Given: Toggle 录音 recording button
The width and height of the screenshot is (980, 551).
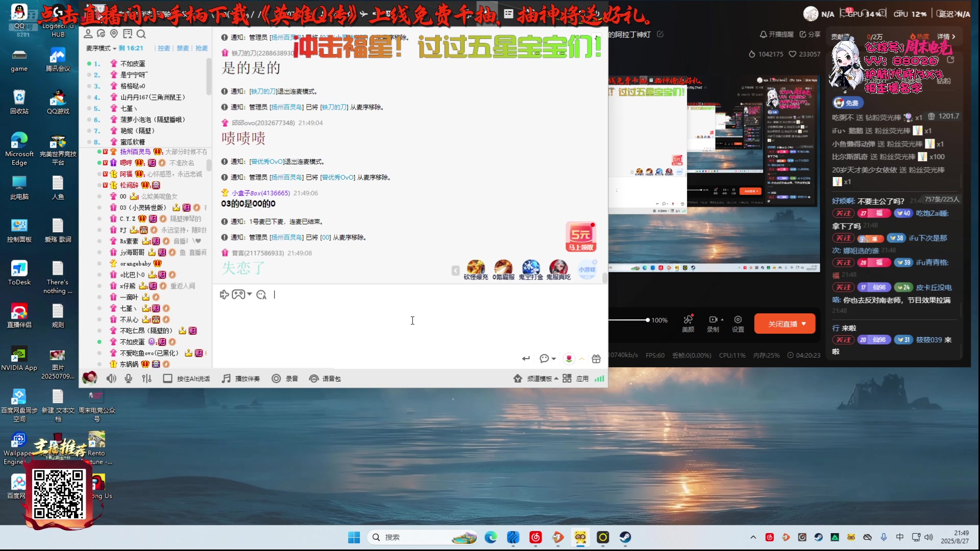Looking at the screenshot, I should [285, 379].
